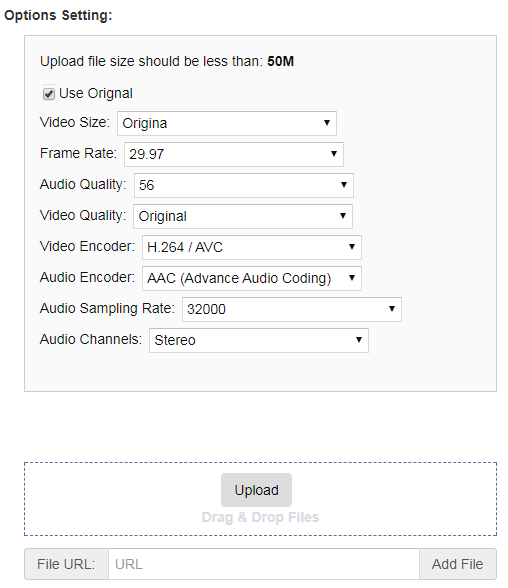Open the Video Encoder dropdown
Screen dimensions: 508x588
coord(252,248)
